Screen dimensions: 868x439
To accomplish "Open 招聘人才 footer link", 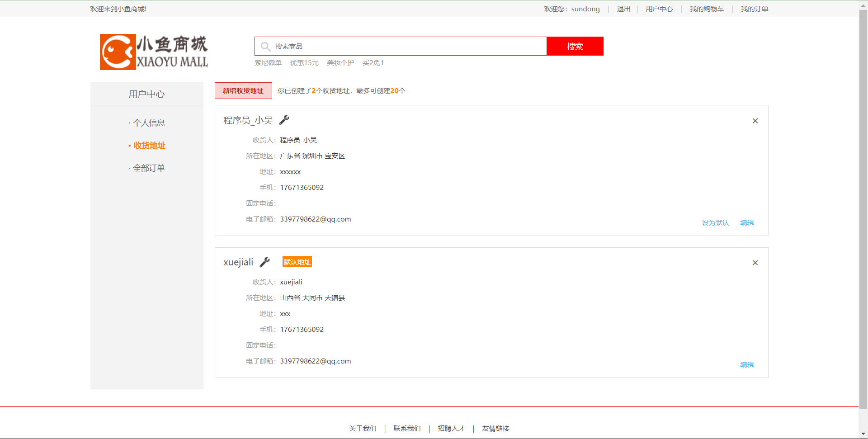I will coord(451,428).
